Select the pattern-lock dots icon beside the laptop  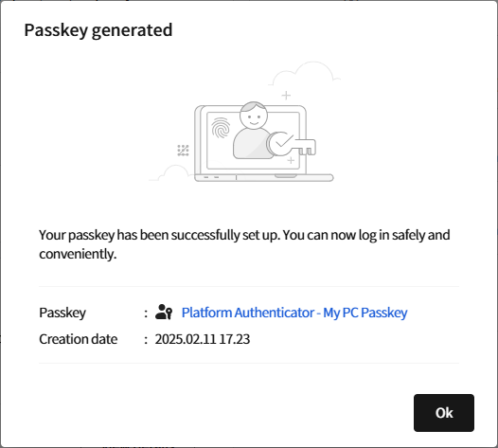click(183, 151)
